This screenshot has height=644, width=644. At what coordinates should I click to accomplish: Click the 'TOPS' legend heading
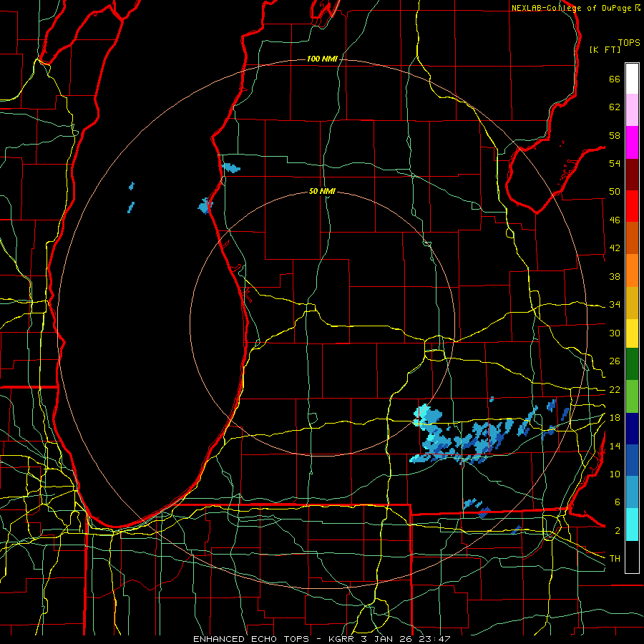[x=629, y=43]
